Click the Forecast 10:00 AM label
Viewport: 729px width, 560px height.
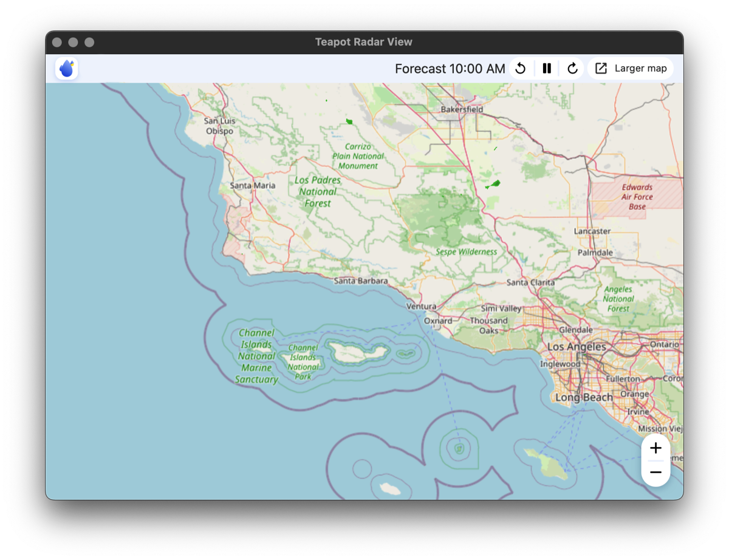(x=450, y=69)
